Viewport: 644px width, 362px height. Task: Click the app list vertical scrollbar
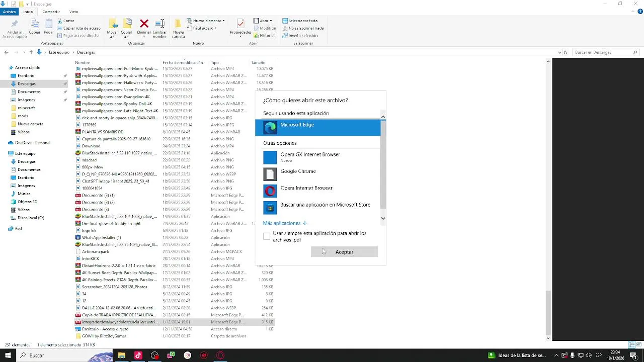(x=383, y=165)
